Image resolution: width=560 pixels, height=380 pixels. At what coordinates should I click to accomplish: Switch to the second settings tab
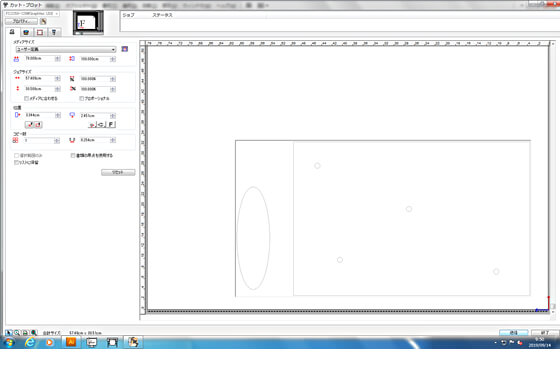tap(26, 32)
